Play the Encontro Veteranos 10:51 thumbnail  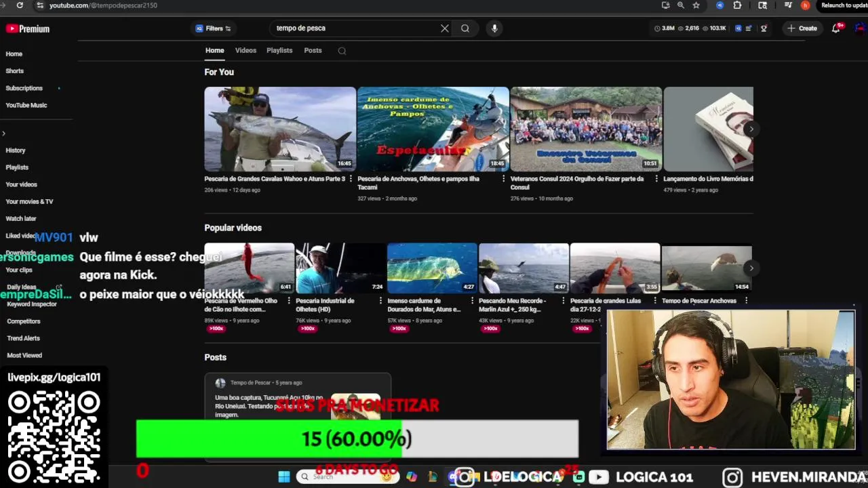pos(586,129)
